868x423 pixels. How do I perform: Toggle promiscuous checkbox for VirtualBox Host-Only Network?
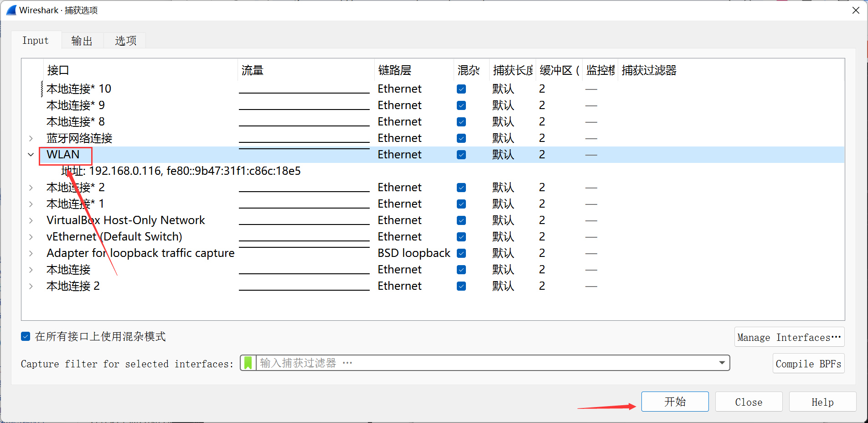pyautogui.click(x=461, y=220)
